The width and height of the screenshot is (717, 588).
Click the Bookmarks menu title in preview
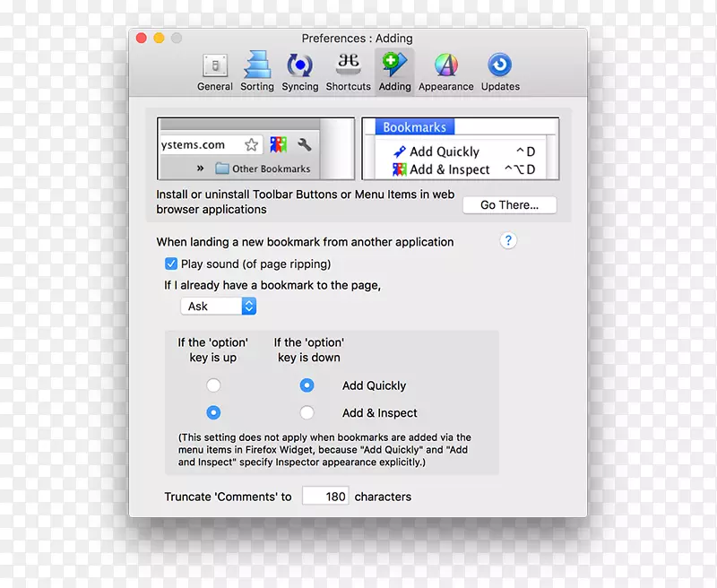414,127
